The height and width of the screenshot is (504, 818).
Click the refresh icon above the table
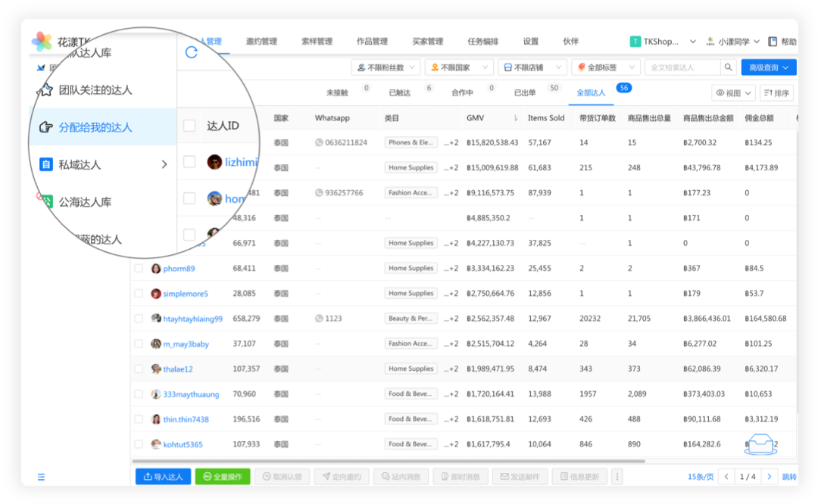tap(192, 52)
